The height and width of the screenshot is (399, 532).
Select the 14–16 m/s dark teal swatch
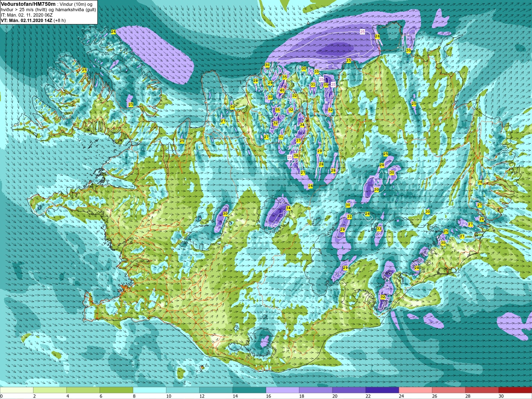(249, 390)
